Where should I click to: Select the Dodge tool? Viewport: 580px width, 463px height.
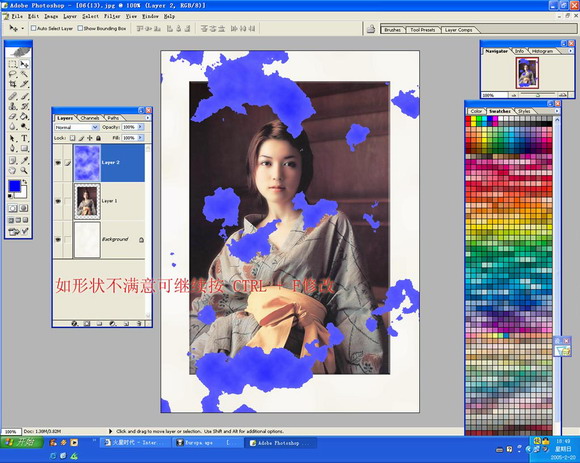coord(24,126)
